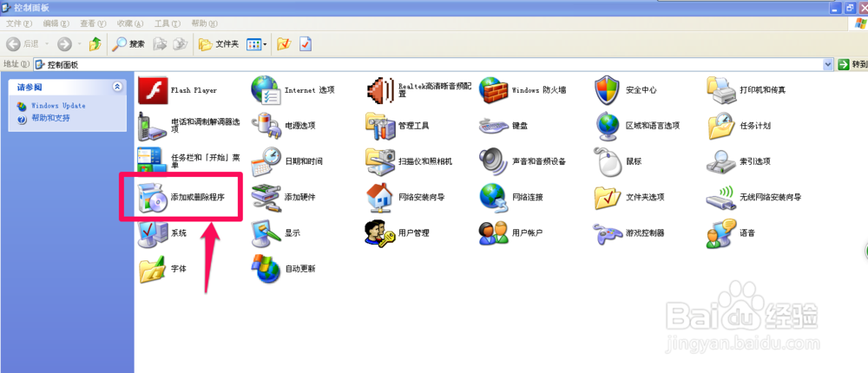This screenshot has width=868, height=373.
Task: Click the 转到 go button
Action: 852,65
